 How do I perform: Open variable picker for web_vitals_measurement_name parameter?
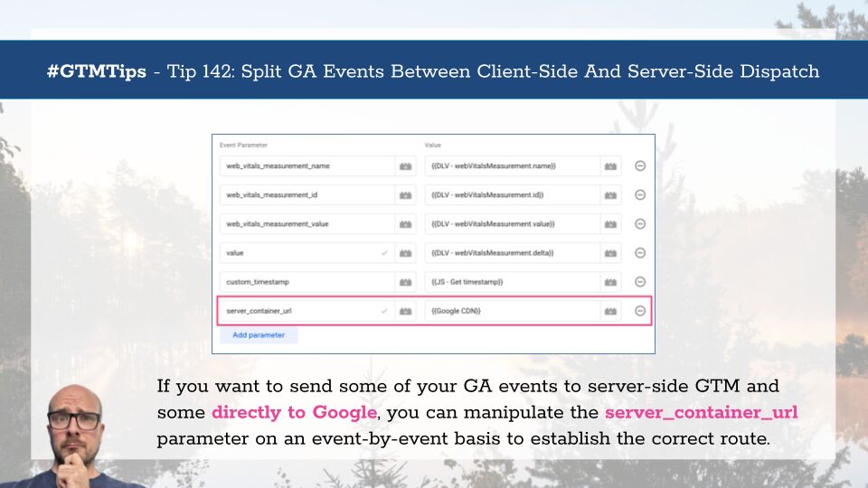406,166
